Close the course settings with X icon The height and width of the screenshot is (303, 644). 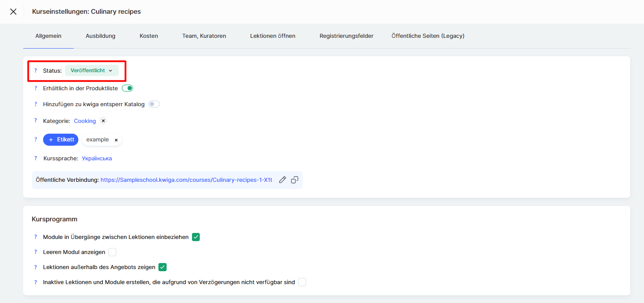[13, 12]
